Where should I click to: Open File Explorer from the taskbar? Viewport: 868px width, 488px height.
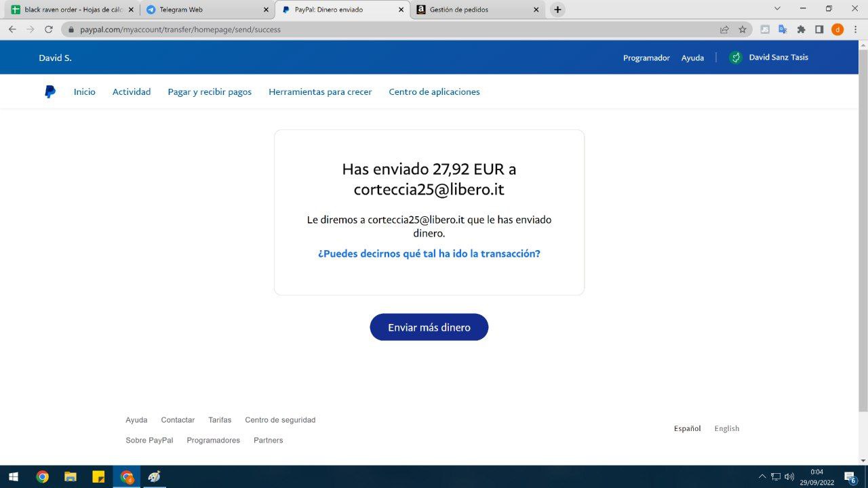click(x=70, y=476)
